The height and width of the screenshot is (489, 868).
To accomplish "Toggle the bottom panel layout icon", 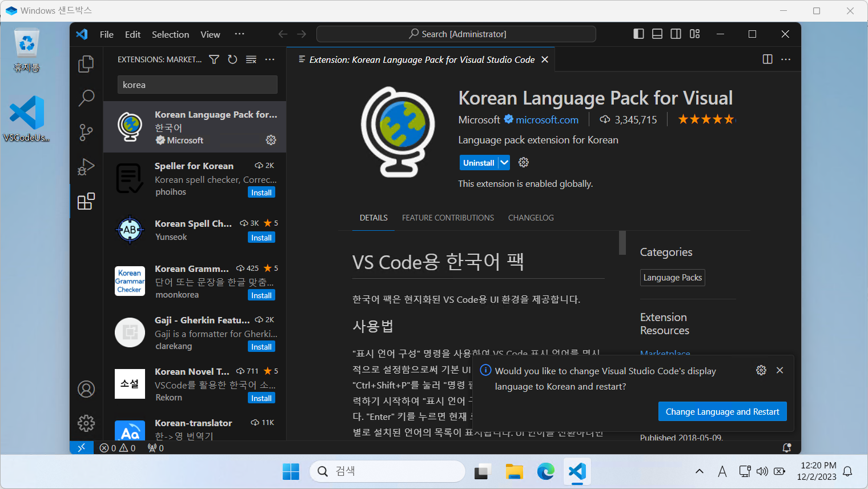I will coord(657,34).
